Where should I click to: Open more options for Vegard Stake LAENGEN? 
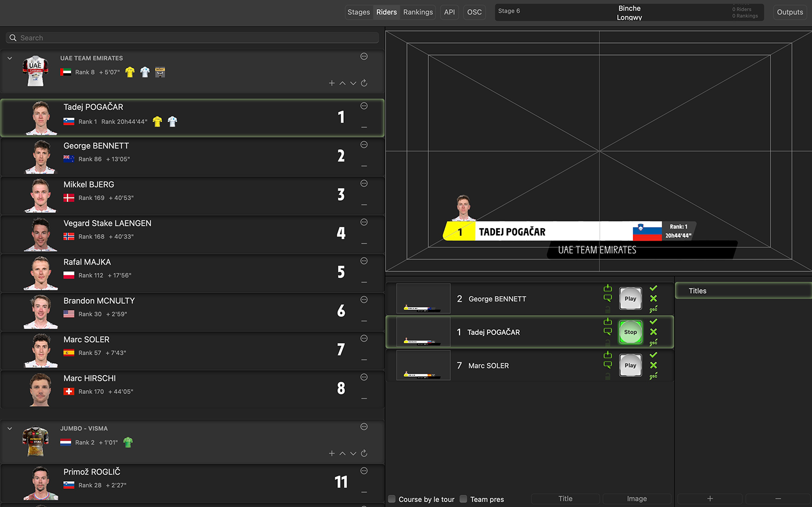[364, 222]
